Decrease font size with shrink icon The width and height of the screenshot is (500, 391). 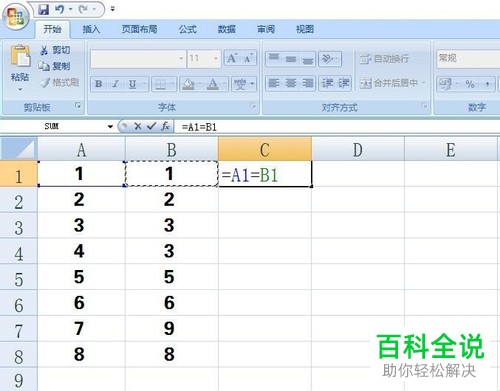(248, 59)
